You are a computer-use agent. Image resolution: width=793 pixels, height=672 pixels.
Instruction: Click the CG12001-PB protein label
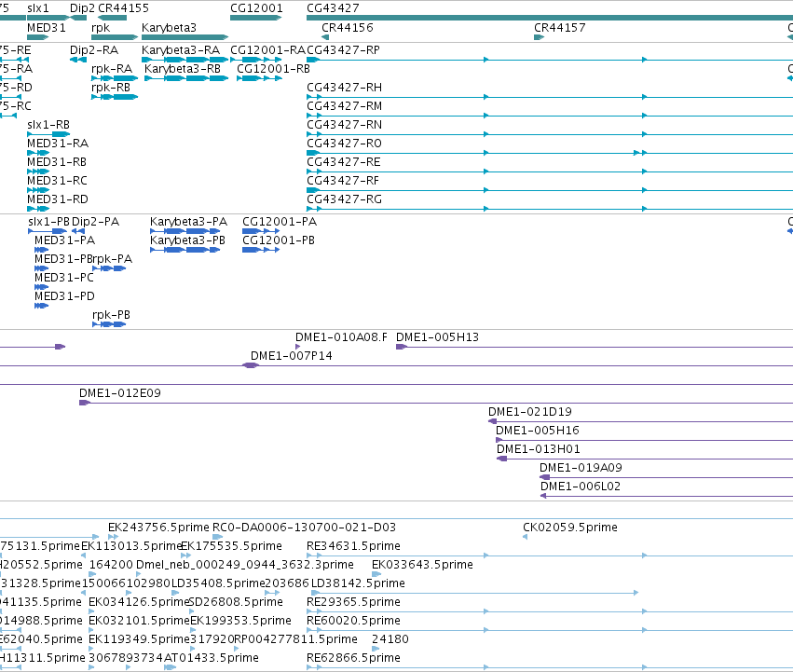[279, 240]
